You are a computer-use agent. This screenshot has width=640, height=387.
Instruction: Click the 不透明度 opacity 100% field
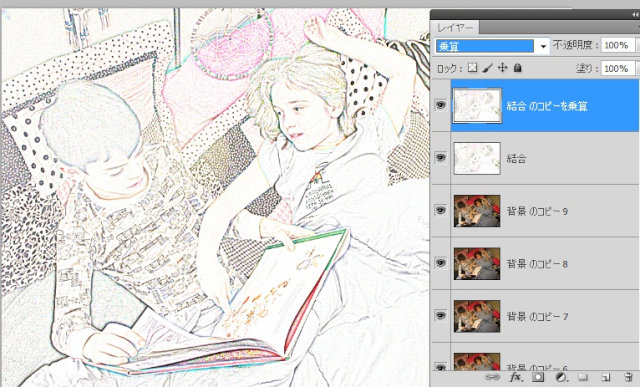[x=618, y=45]
